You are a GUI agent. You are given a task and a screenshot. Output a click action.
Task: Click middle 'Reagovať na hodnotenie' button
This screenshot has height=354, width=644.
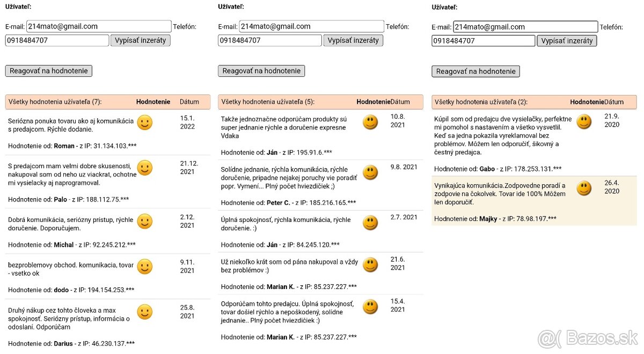point(261,71)
